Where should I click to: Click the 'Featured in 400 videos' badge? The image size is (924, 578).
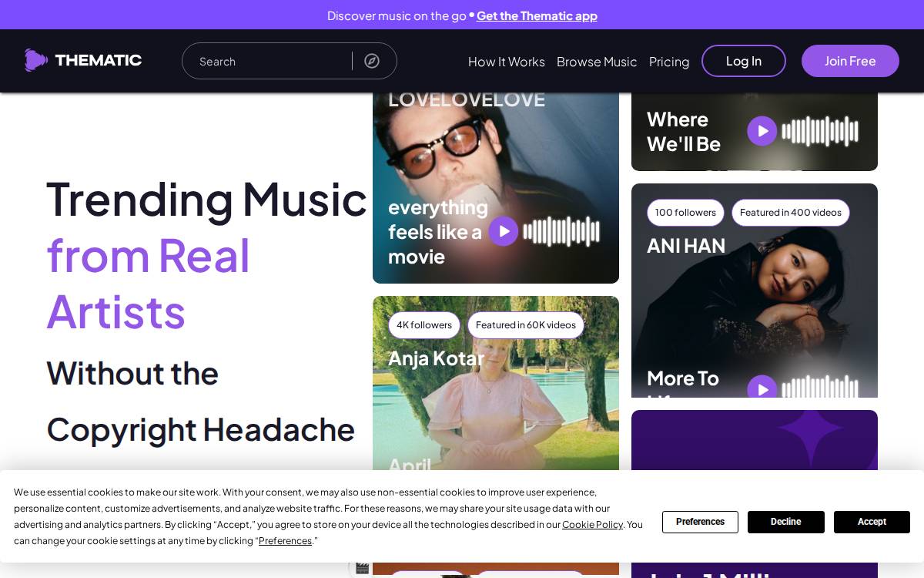(x=791, y=213)
